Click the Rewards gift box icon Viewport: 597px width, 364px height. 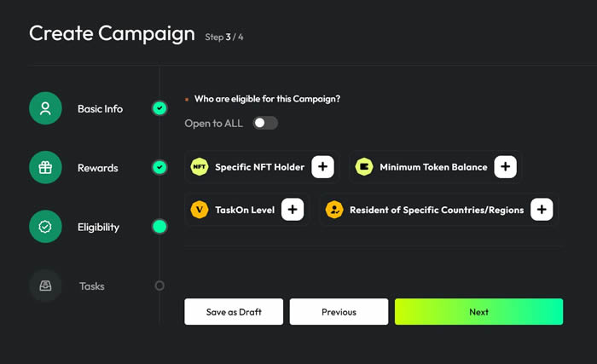tap(45, 168)
